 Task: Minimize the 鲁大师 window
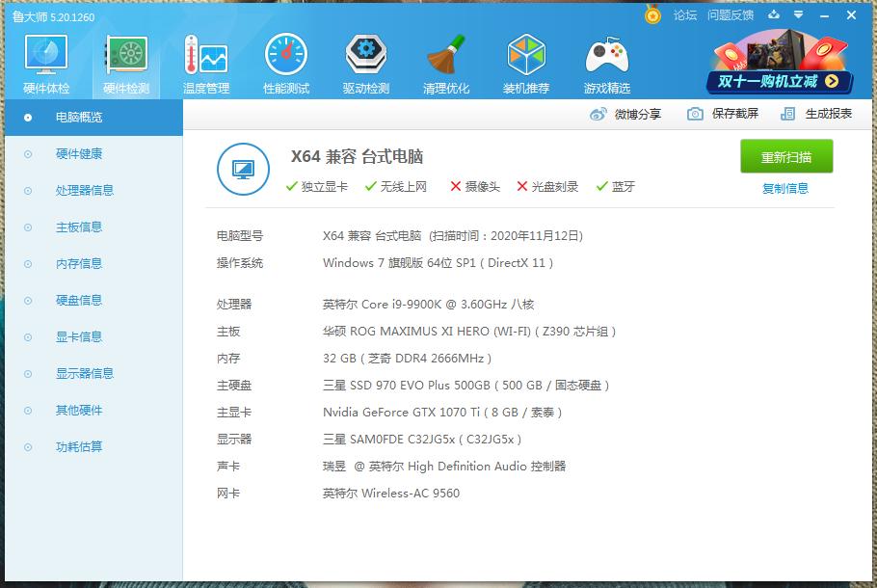click(x=824, y=15)
